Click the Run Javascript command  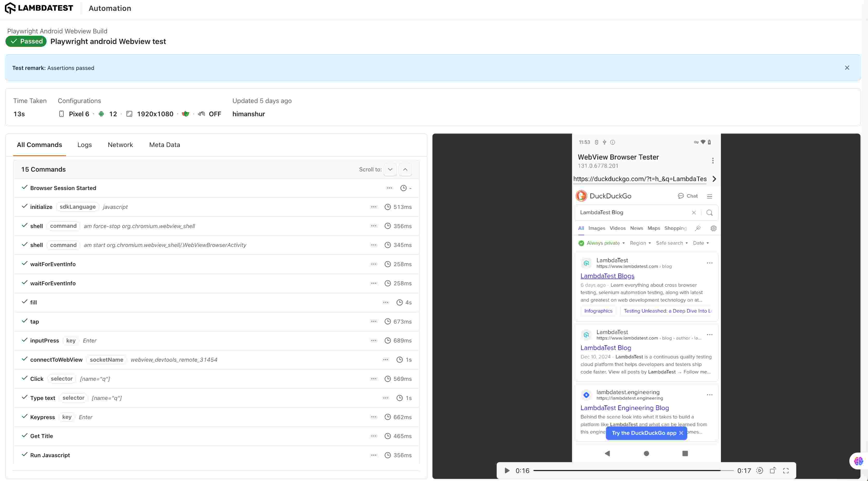(50, 455)
